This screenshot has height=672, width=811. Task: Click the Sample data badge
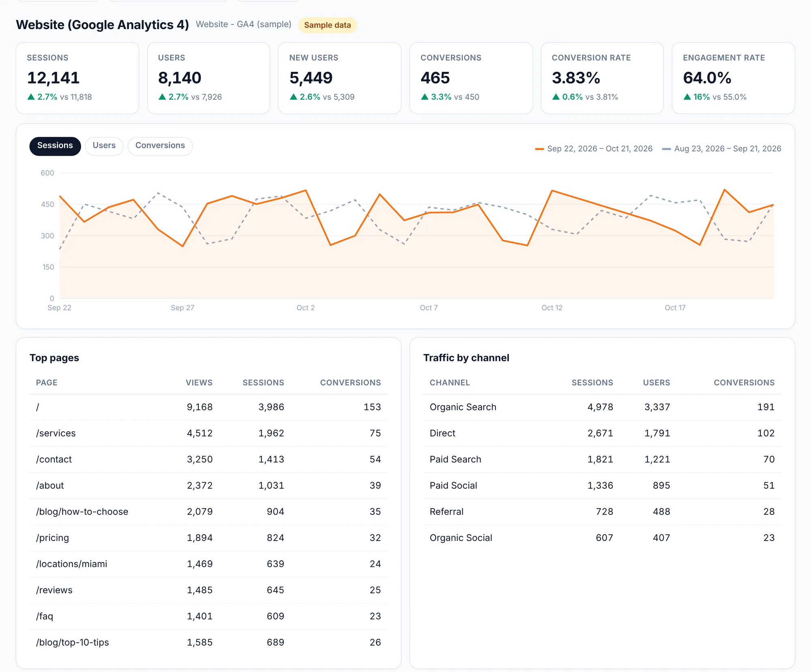(328, 25)
